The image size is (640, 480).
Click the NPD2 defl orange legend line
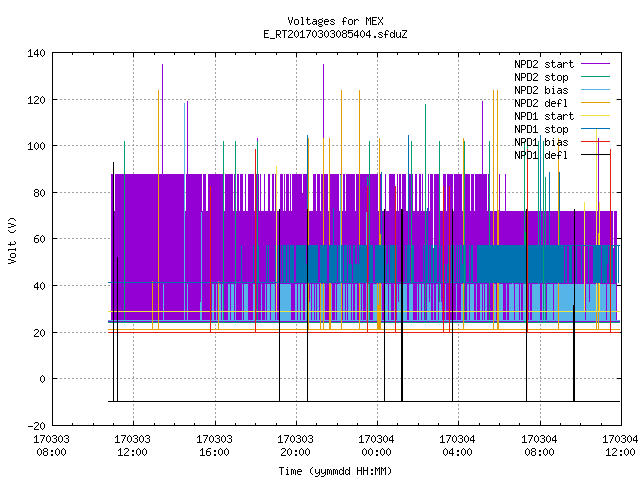coord(595,103)
